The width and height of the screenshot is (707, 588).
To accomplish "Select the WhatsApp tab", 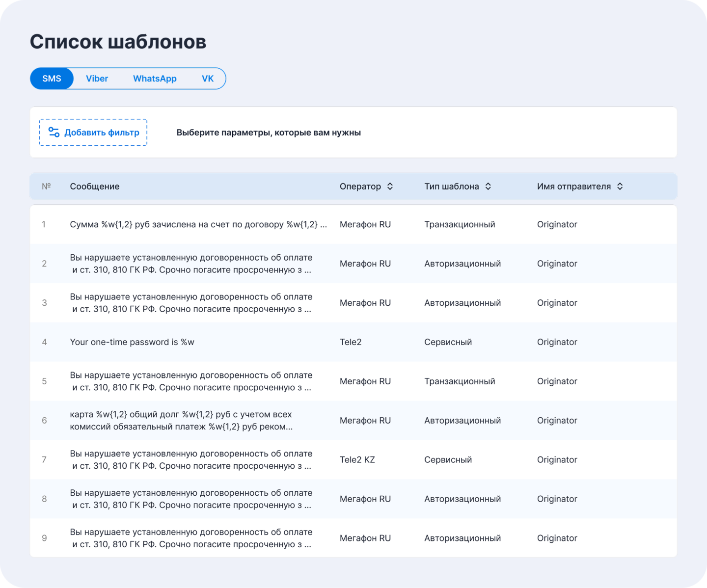I will 155,79.
